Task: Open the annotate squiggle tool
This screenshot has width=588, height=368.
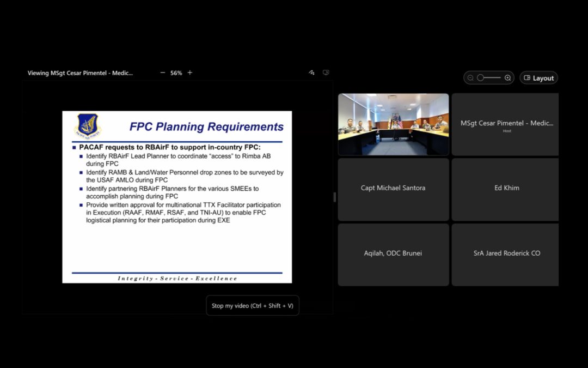Action: pyautogui.click(x=311, y=73)
